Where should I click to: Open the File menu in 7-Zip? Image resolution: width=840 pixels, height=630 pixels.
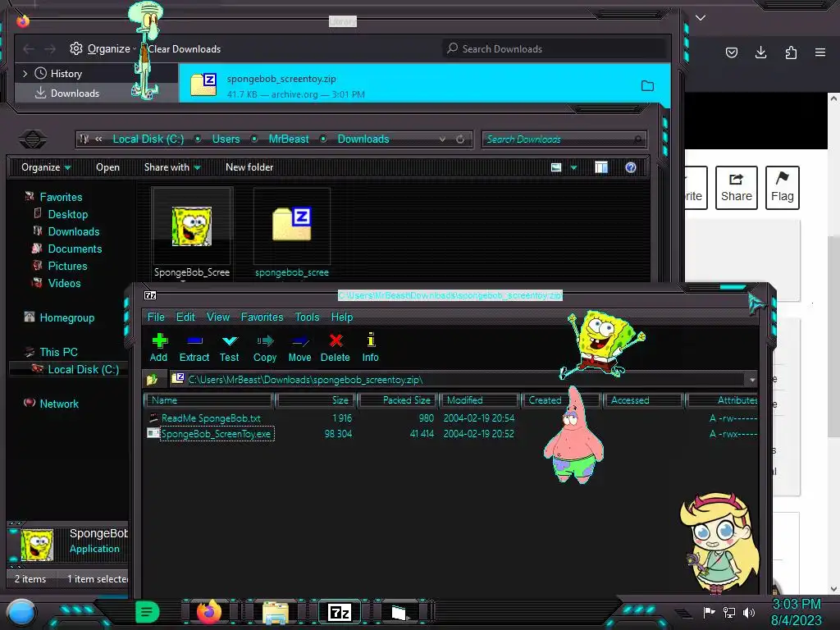[156, 317]
